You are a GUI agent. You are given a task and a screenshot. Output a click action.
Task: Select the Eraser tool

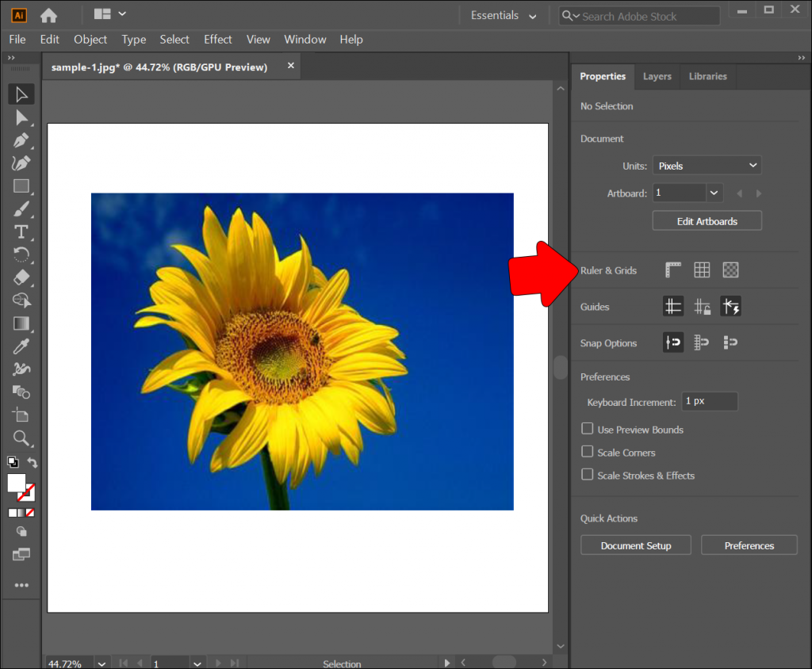click(21, 277)
